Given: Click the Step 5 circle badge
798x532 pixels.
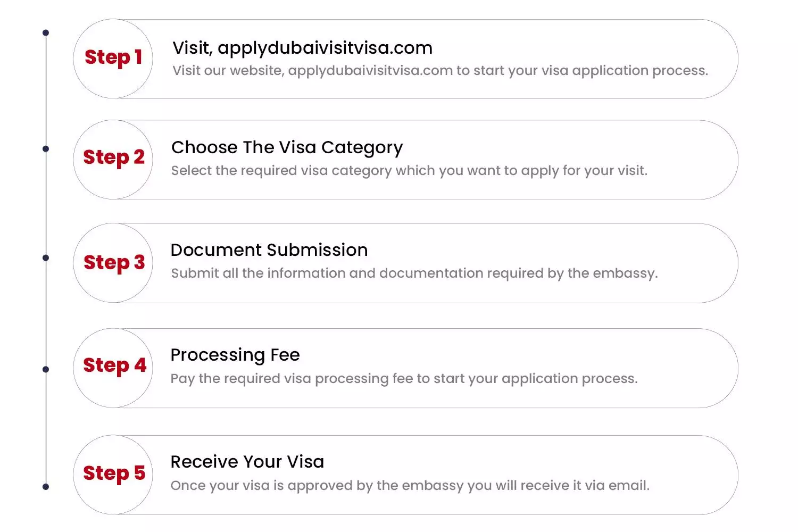Looking at the screenshot, I should 113,475.
